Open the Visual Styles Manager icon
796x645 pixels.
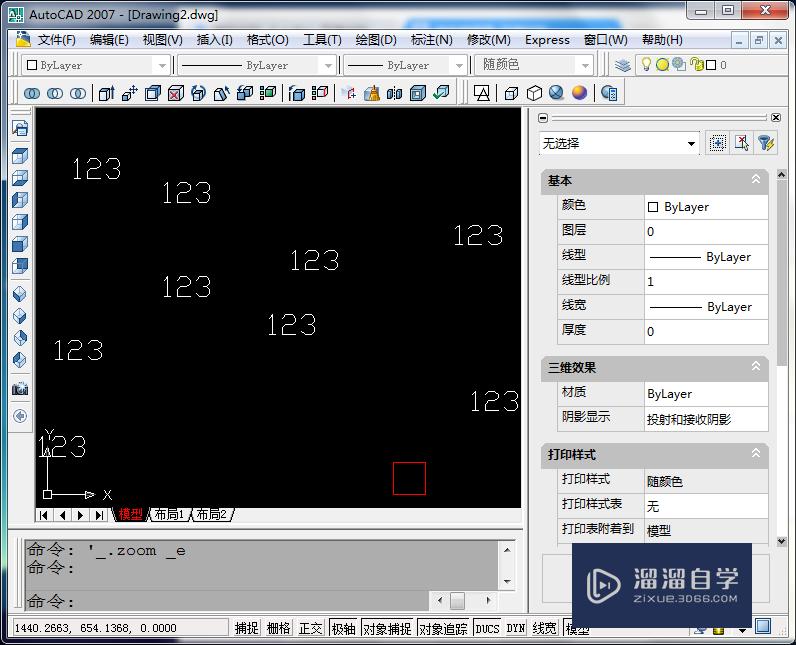click(x=609, y=93)
